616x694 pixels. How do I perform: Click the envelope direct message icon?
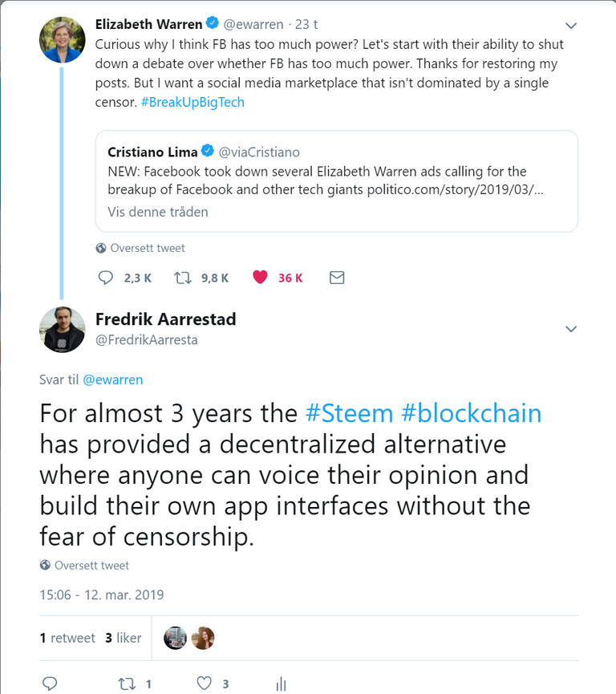pyautogui.click(x=337, y=278)
